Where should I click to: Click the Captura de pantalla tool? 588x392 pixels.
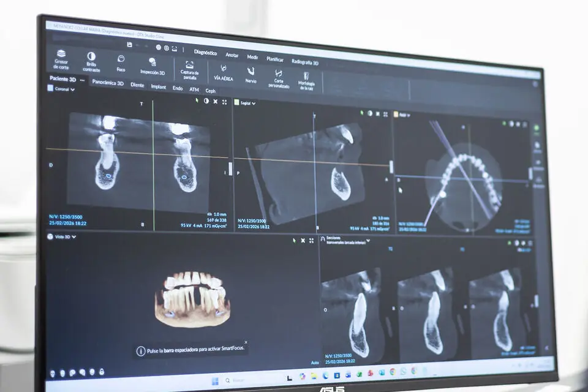pyautogui.click(x=189, y=70)
